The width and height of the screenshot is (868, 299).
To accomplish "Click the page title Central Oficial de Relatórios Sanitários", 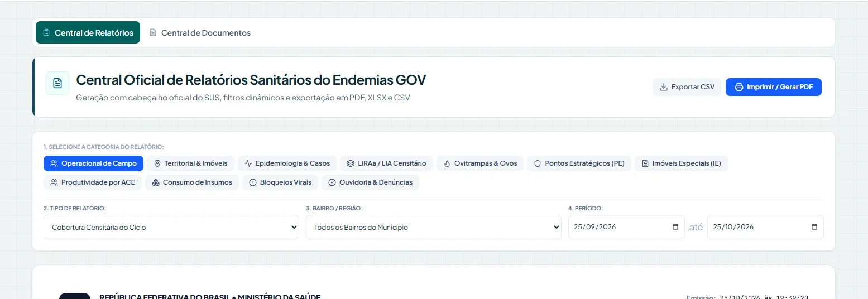I will point(251,80).
